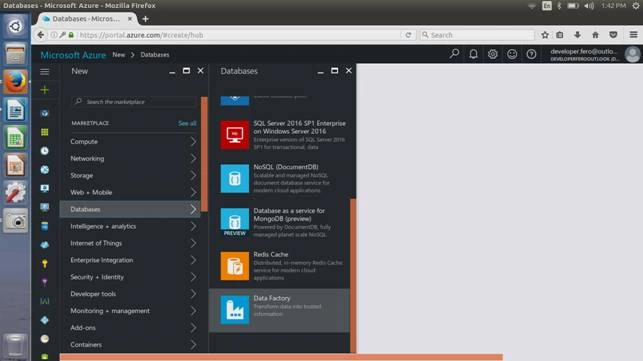643x361 pixels.
Task: Close the Databases - Microsoft Azure tab
Action: (130, 19)
